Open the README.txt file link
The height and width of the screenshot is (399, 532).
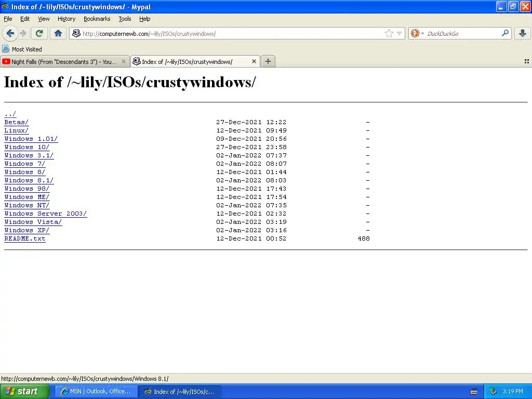(25, 238)
